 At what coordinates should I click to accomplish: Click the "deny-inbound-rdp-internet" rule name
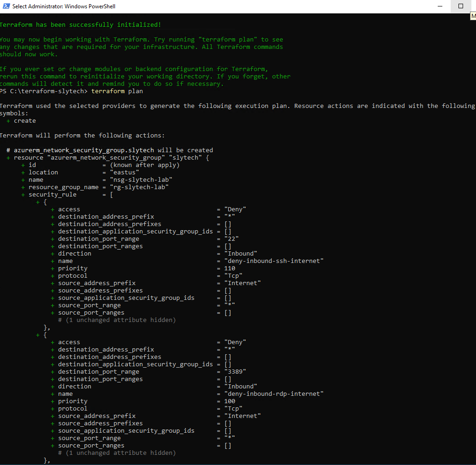(274, 393)
